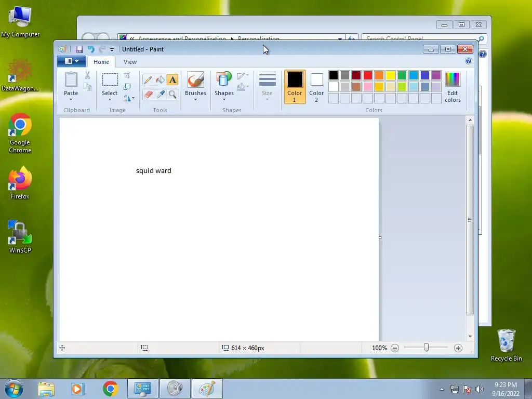Pick the purple color swatch

click(436, 75)
